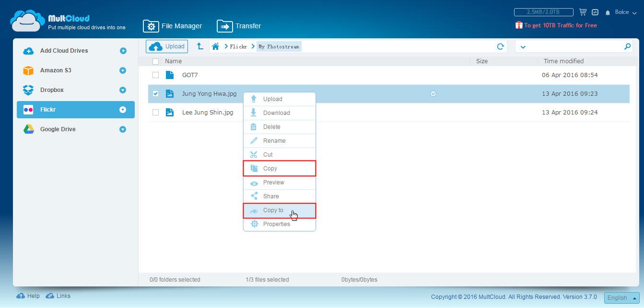Image resolution: width=644 pixels, height=308 pixels.
Task: Uncheck the Jung Yong Hwa.jpg checkbox
Action: pyautogui.click(x=155, y=94)
